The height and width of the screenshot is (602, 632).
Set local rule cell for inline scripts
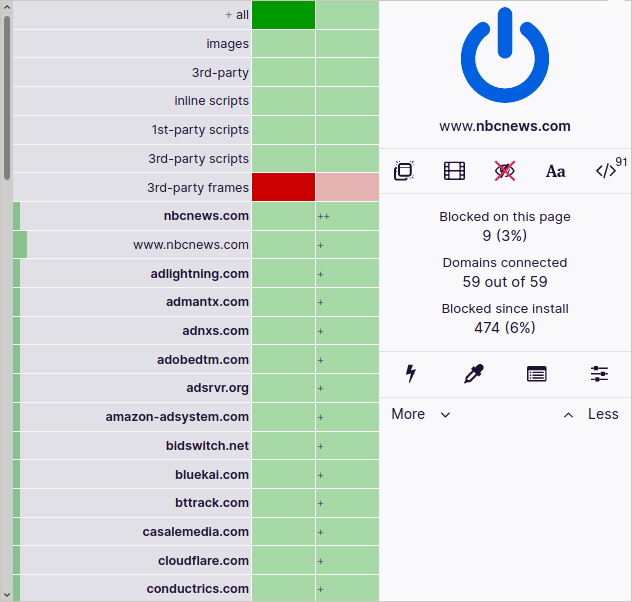(x=347, y=101)
